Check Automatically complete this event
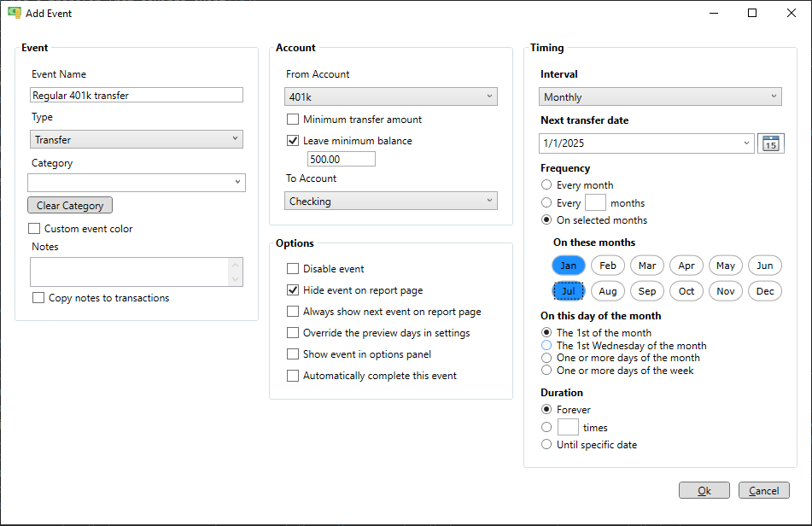 (293, 376)
